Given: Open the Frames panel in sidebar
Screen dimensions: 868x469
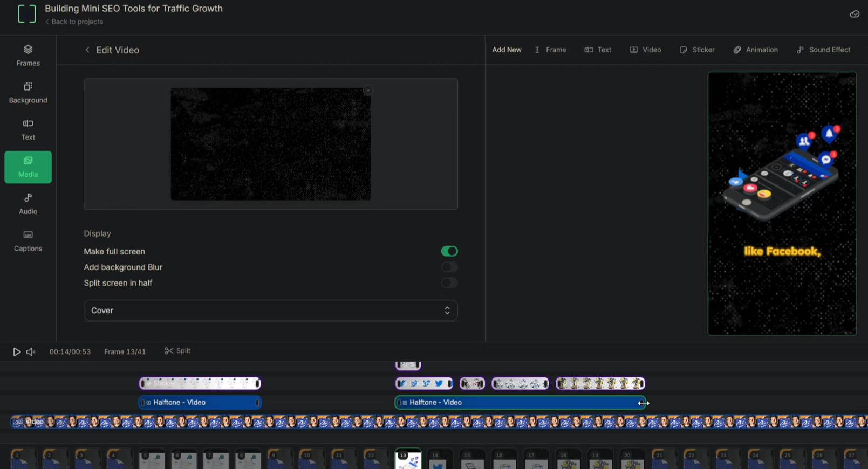Looking at the screenshot, I should (x=28, y=56).
